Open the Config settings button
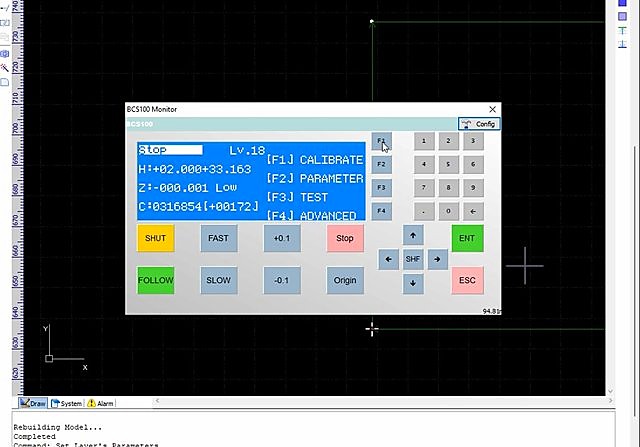This screenshot has width=640, height=447. pos(479,124)
